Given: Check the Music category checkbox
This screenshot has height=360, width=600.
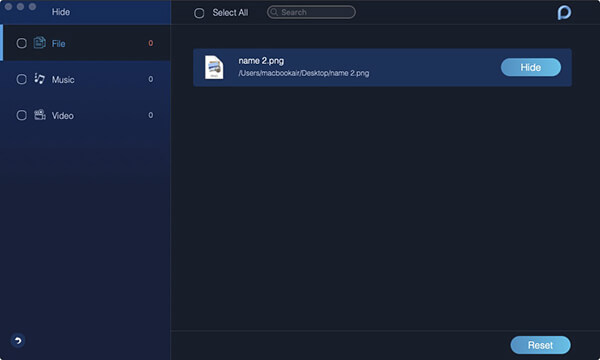Looking at the screenshot, I should pos(21,79).
